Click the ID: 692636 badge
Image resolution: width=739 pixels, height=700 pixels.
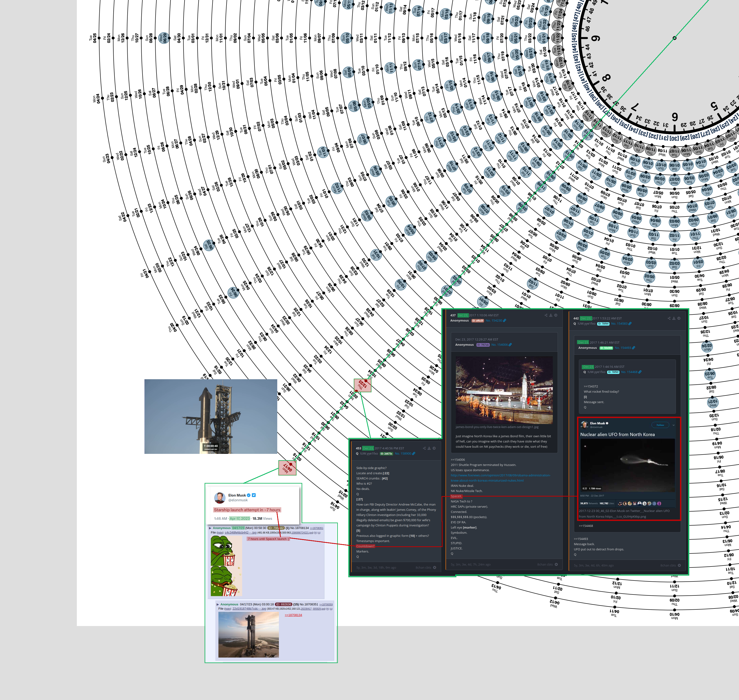pyautogui.click(x=284, y=604)
